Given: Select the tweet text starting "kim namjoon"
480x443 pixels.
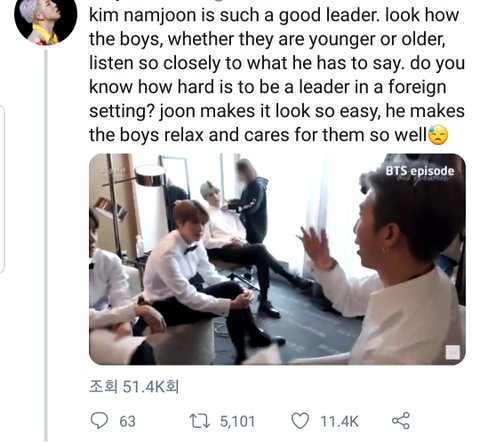Looking at the screenshot, I should coord(277,75).
